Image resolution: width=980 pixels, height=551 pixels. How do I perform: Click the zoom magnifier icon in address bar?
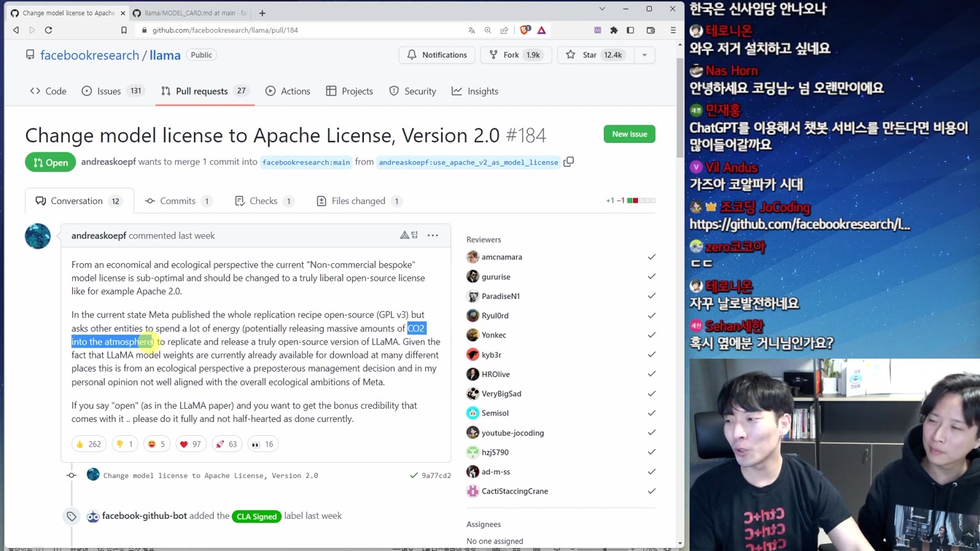488,31
